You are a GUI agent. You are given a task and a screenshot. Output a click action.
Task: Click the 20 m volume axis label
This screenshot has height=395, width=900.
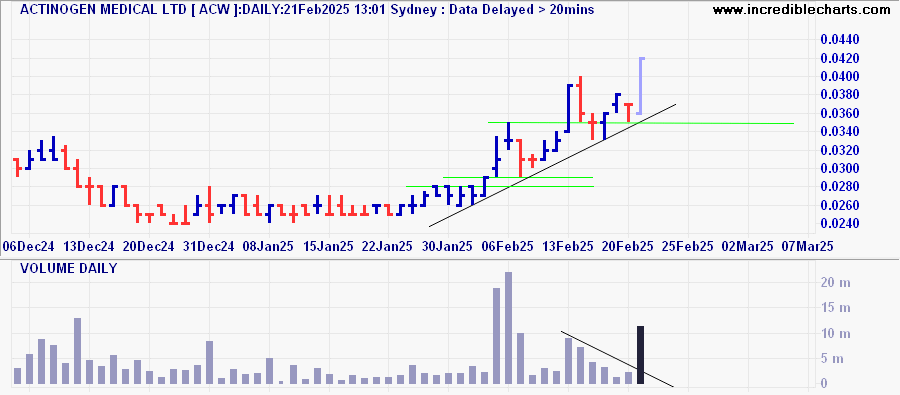835,282
